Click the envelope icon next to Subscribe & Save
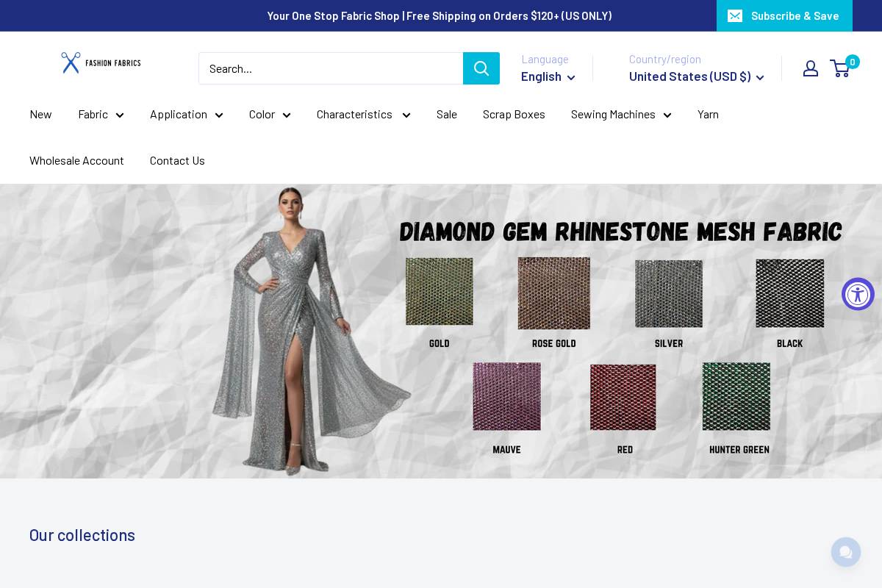This screenshot has width=882, height=588. coord(735,15)
